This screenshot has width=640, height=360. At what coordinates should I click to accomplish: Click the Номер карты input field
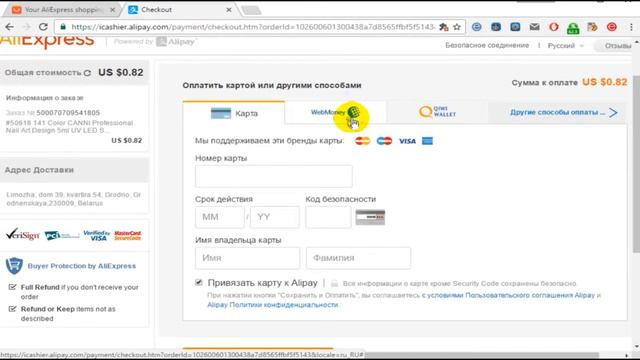click(x=273, y=176)
